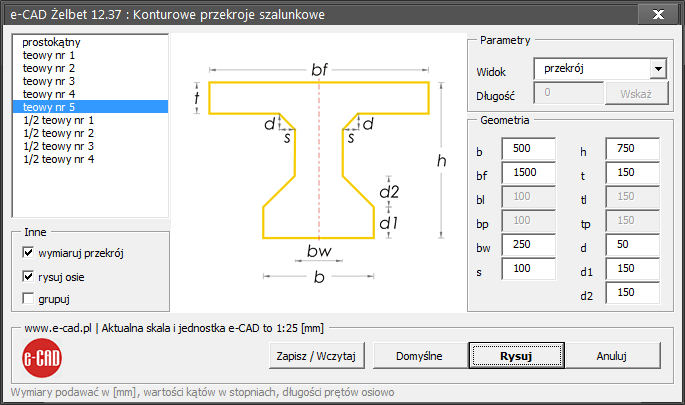Select 'teowy nr 1' in the list
Image resolution: width=685 pixels, height=405 pixels.
pos(90,55)
